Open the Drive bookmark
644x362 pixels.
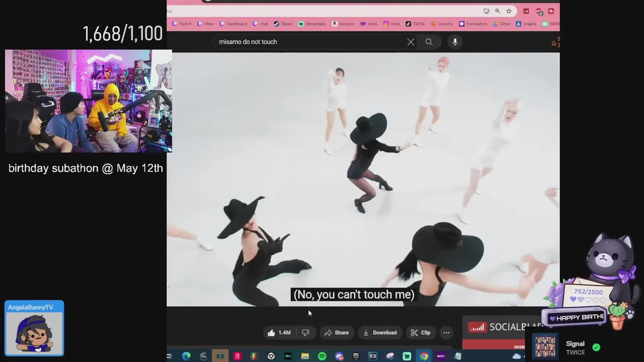click(502, 24)
